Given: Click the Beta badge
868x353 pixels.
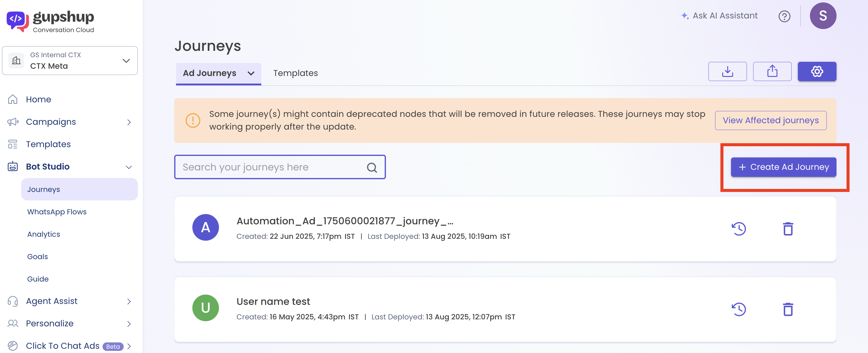Looking at the screenshot, I should tap(113, 347).
